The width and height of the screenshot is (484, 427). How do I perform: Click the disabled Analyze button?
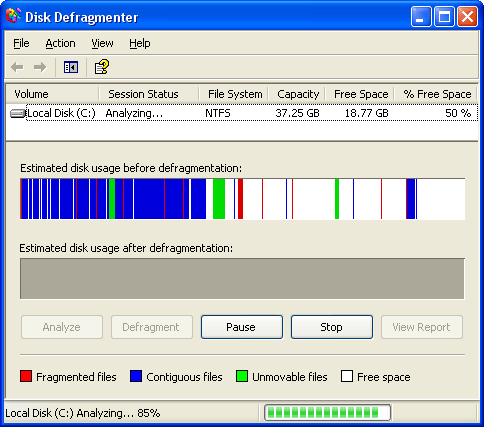(62, 327)
